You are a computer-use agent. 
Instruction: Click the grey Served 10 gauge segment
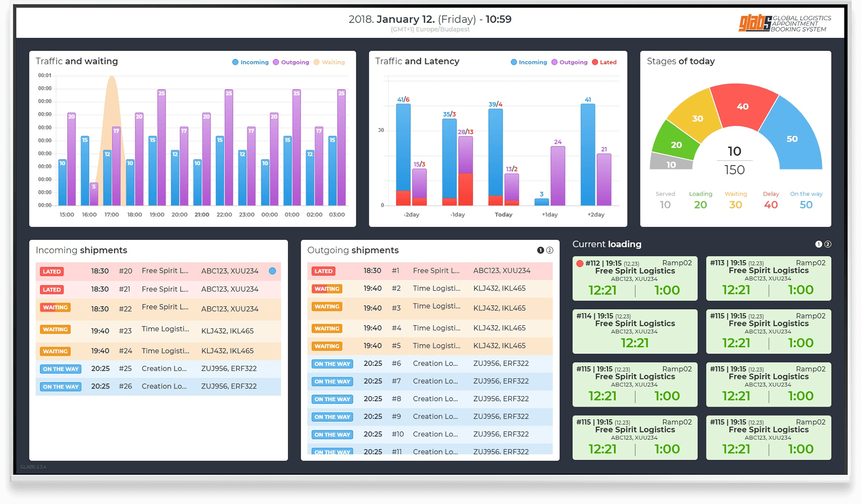coord(671,165)
